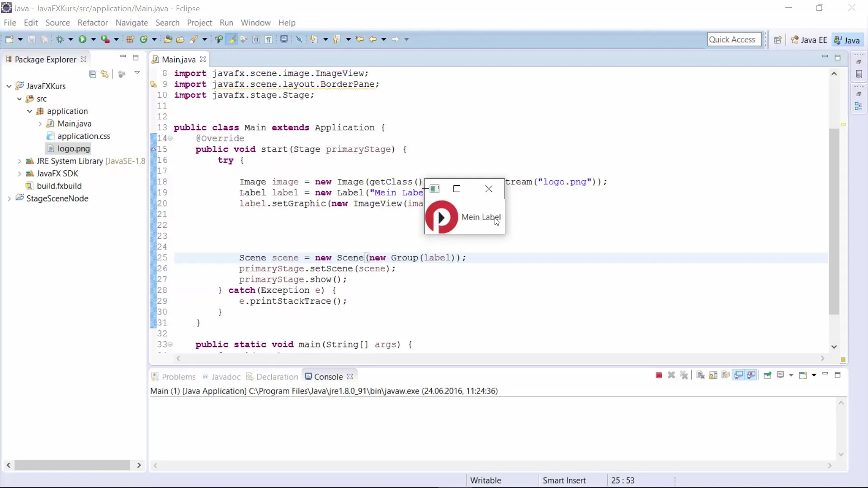
Task: Click the green Run button in toolbar
Action: click(x=82, y=39)
